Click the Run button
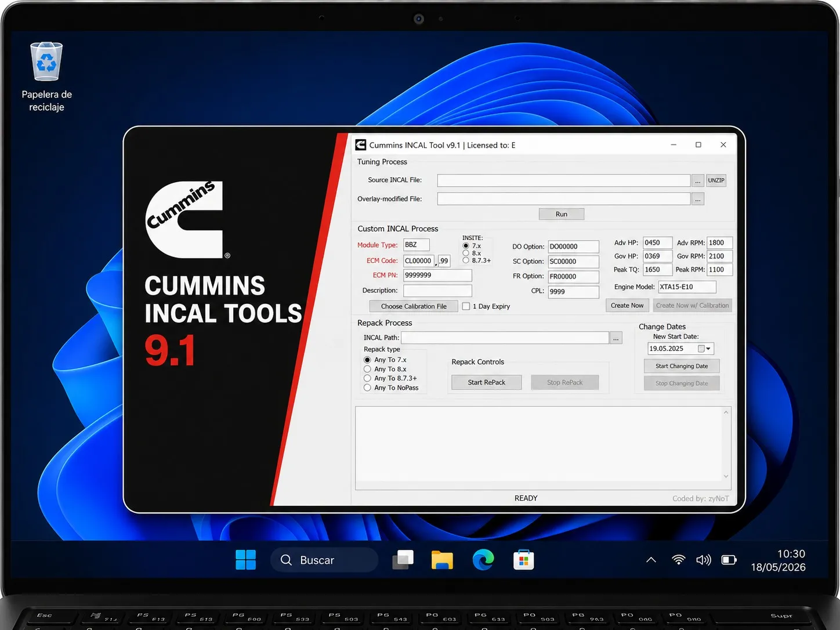The width and height of the screenshot is (840, 630). 562,214
